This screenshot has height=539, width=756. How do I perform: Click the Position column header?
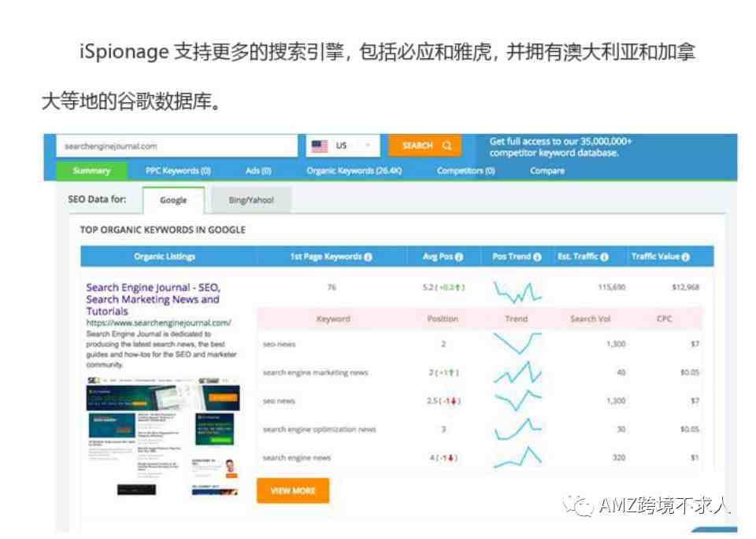coord(443,319)
